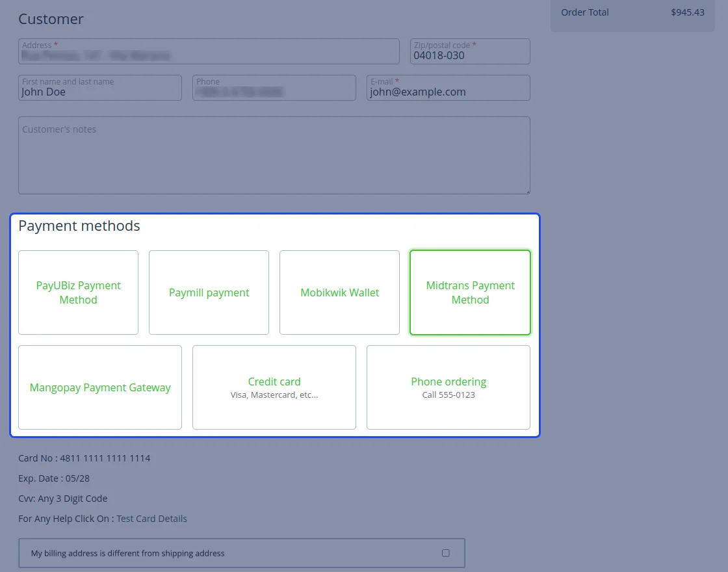The width and height of the screenshot is (728, 572).
Task: Click inside the Customer's notes textarea
Action: 274,159
